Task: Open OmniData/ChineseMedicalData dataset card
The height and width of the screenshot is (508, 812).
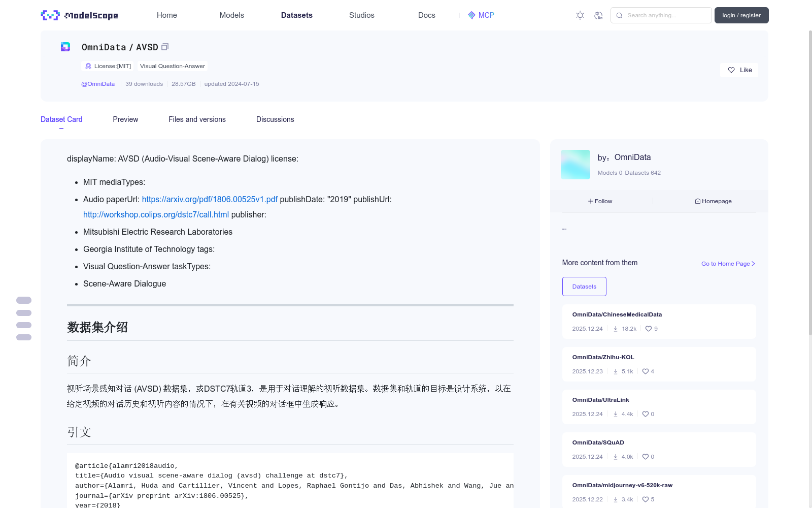Action: [x=659, y=322]
